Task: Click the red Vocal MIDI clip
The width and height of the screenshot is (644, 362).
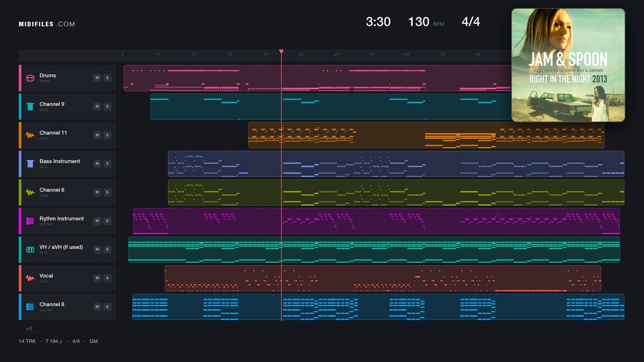Action: coord(383,278)
